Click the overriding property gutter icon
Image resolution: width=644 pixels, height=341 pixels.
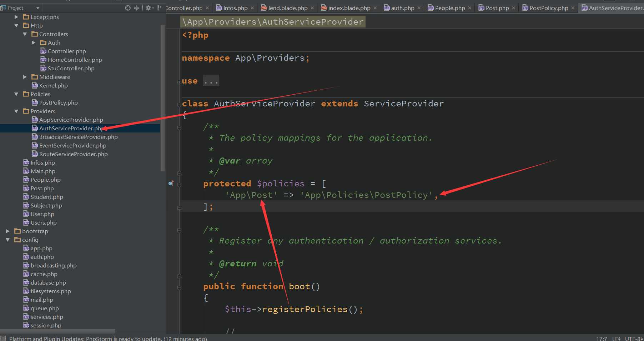(x=171, y=183)
